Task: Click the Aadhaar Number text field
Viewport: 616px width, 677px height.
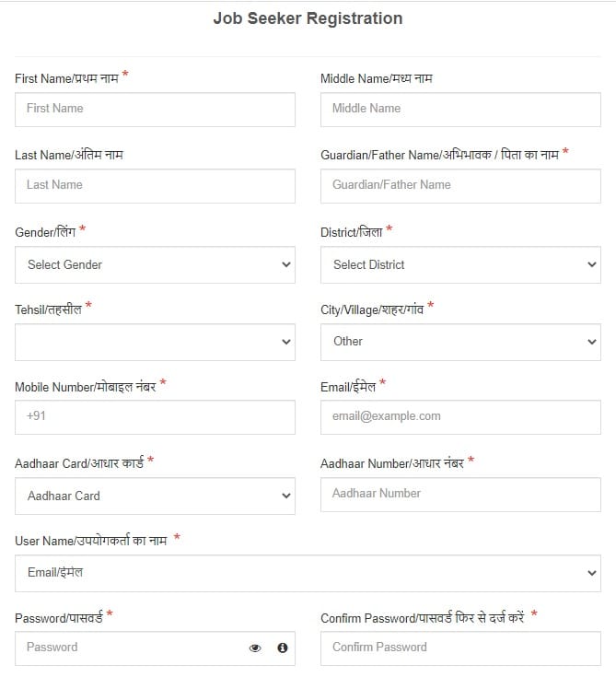Action: (460, 494)
